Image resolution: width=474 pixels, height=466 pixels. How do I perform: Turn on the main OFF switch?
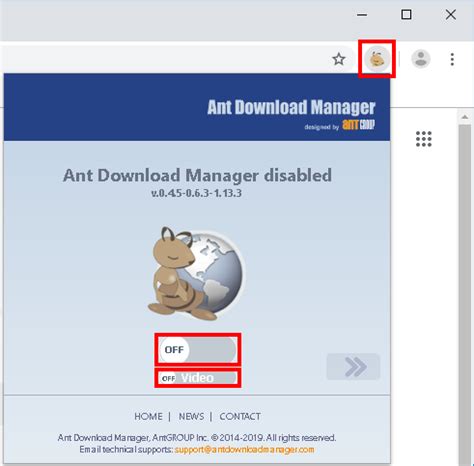197,350
